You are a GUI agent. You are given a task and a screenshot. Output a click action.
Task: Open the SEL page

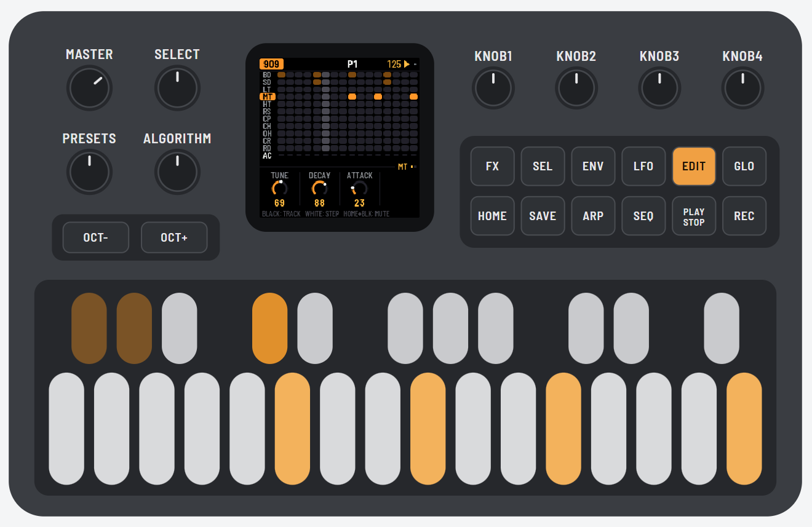pos(543,166)
